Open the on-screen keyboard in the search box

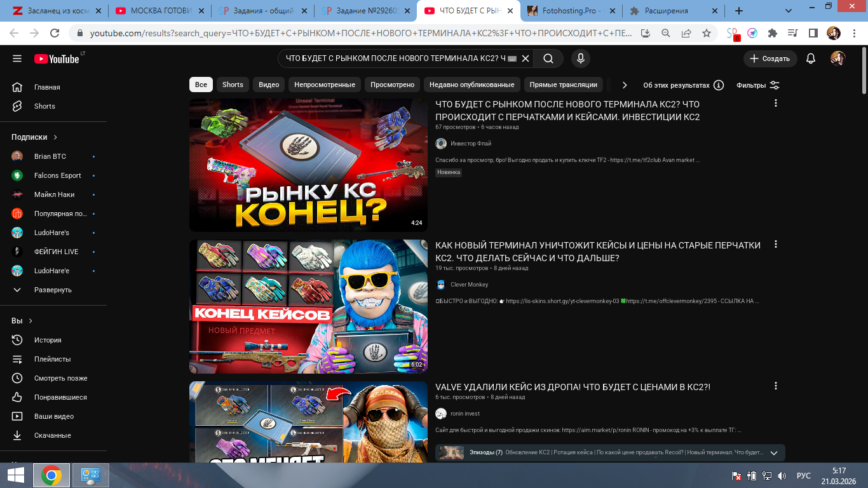coord(513,58)
